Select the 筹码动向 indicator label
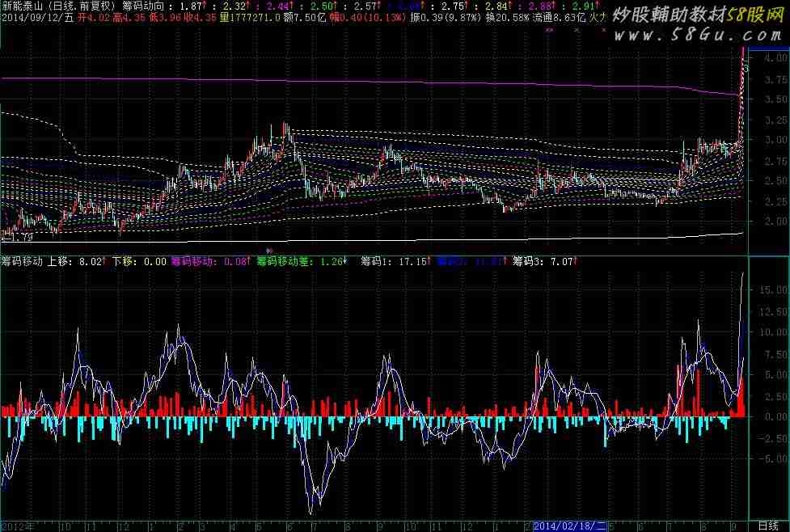The height and width of the screenshot is (532, 790). 142,5
